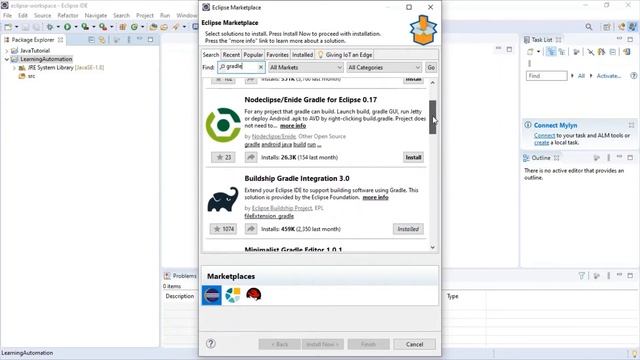Open the Nodeclipse/Enide author link
The height and width of the screenshot is (360, 640).
pos(273,136)
